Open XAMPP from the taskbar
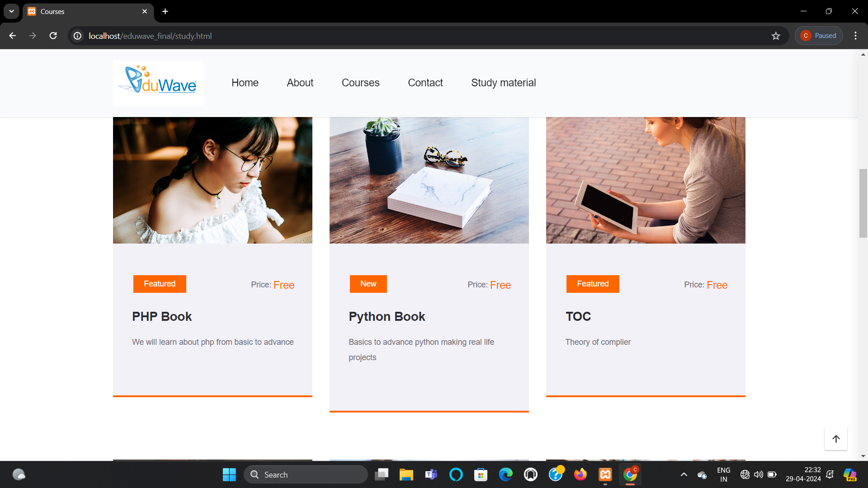Image resolution: width=868 pixels, height=488 pixels. 605,474
